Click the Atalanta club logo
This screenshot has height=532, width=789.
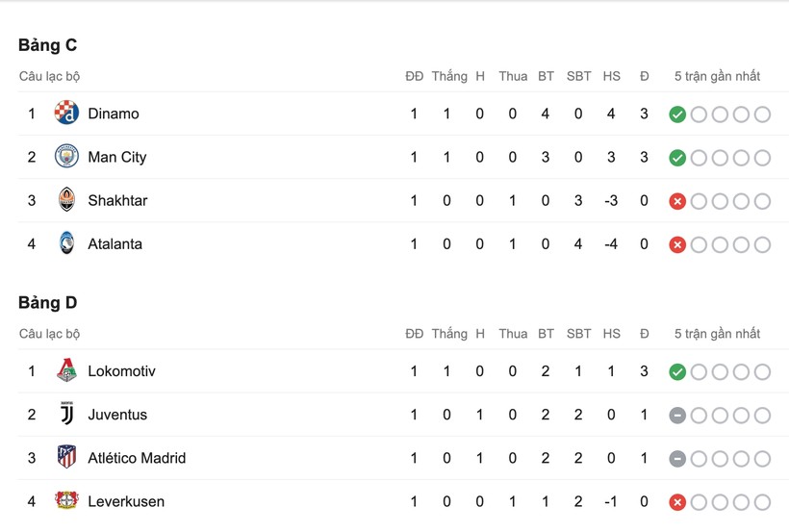tap(66, 243)
